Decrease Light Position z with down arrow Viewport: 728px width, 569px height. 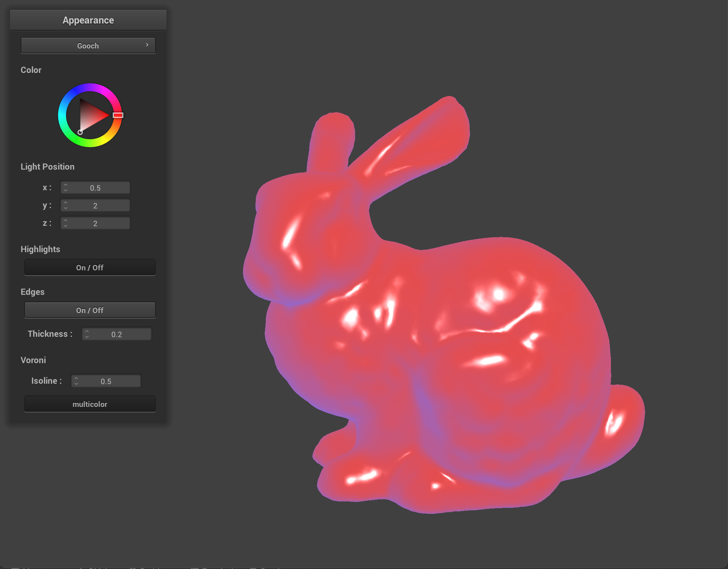point(65,226)
